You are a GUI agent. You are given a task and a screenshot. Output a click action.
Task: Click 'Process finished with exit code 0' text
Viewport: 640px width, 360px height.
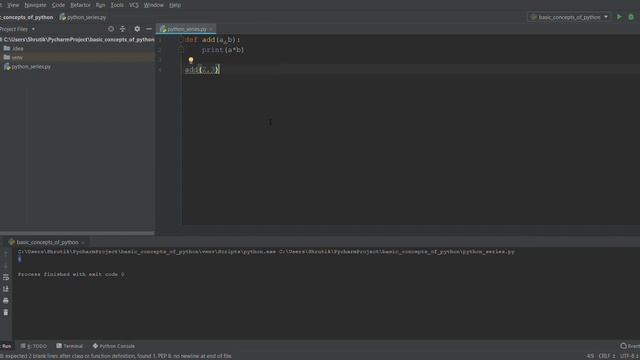71,274
